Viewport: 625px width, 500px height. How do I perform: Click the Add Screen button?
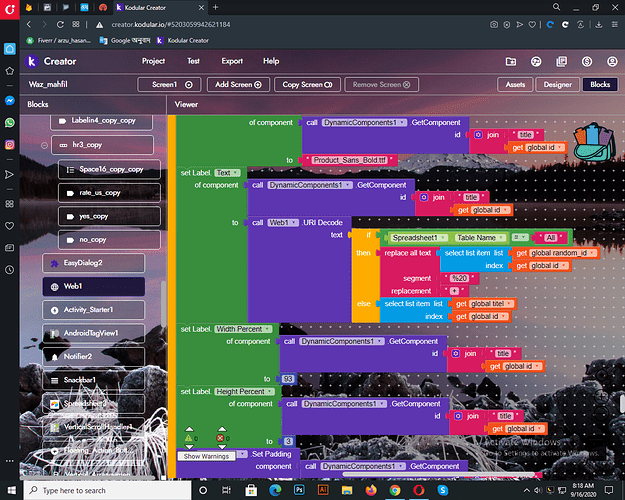tap(239, 85)
